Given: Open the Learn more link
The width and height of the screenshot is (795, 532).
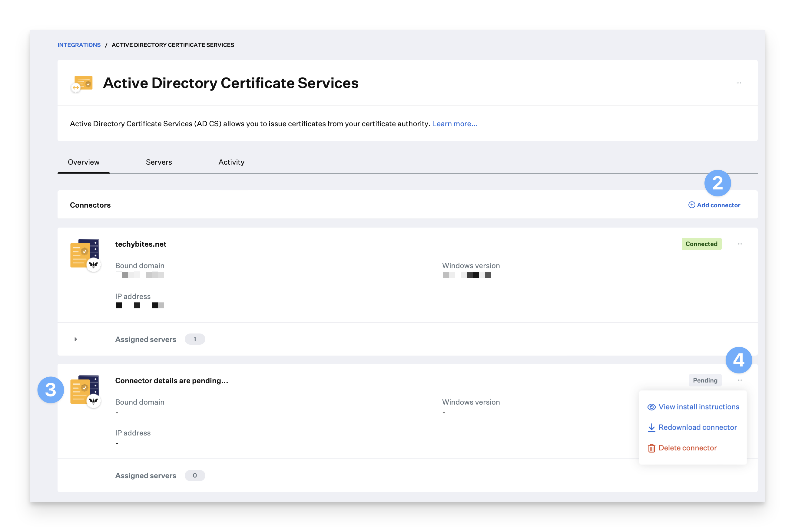Looking at the screenshot, I should pyautogui.click(x=455, y=124).
